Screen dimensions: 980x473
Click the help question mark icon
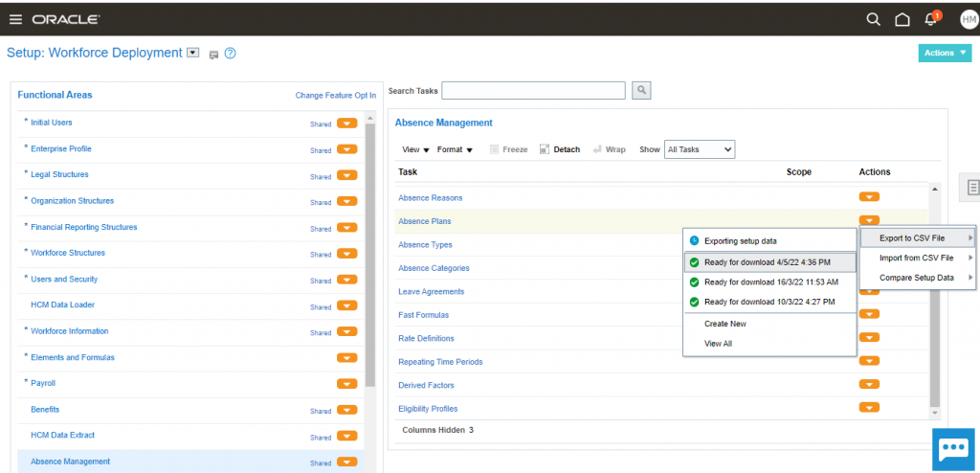(230, 54)
